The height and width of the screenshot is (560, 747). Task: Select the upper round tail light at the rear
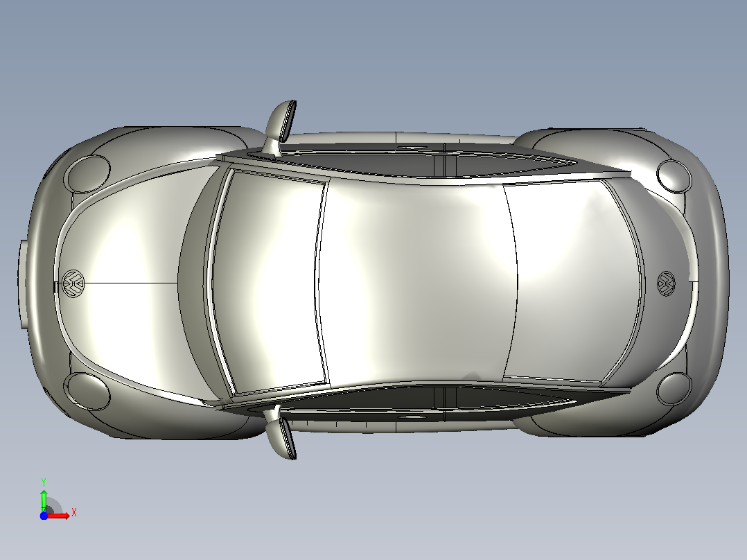click(674, 176)
